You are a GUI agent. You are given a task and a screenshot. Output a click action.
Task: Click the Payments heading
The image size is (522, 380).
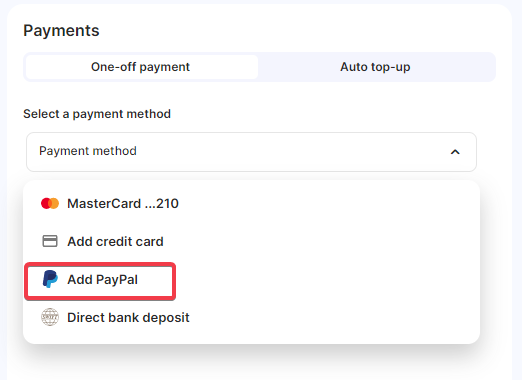(x=61, y=31)
